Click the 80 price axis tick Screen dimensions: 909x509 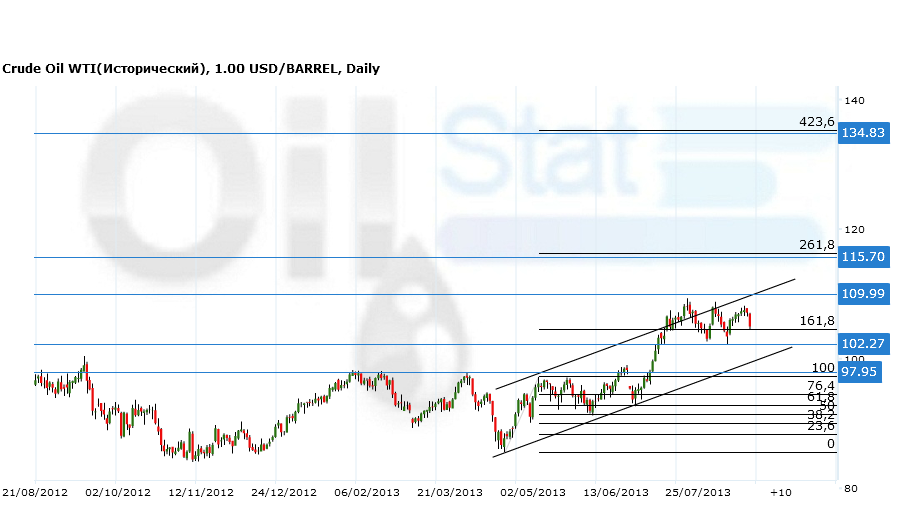pyautogui.click(x=850, y=489)
